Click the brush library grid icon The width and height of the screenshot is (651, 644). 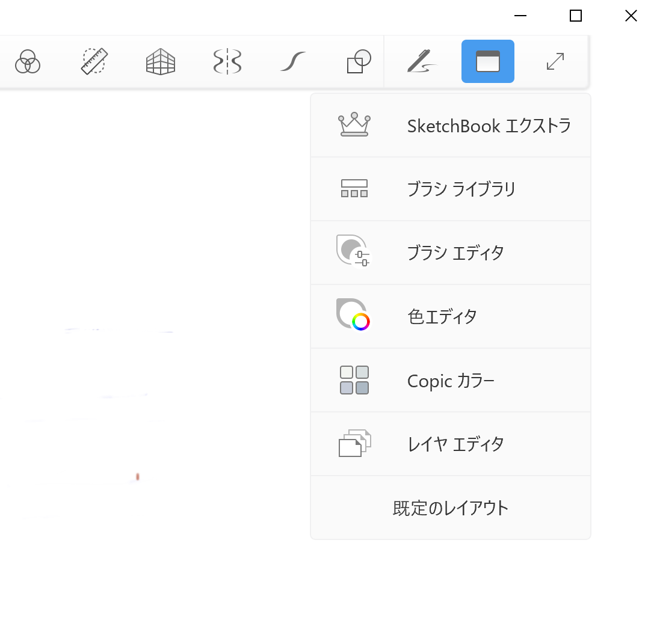point(354,188)
